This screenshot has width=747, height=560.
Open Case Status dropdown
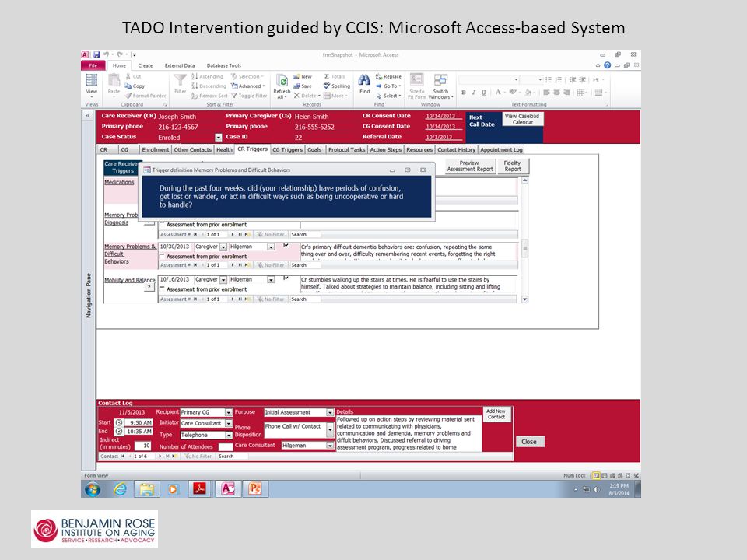218,138
